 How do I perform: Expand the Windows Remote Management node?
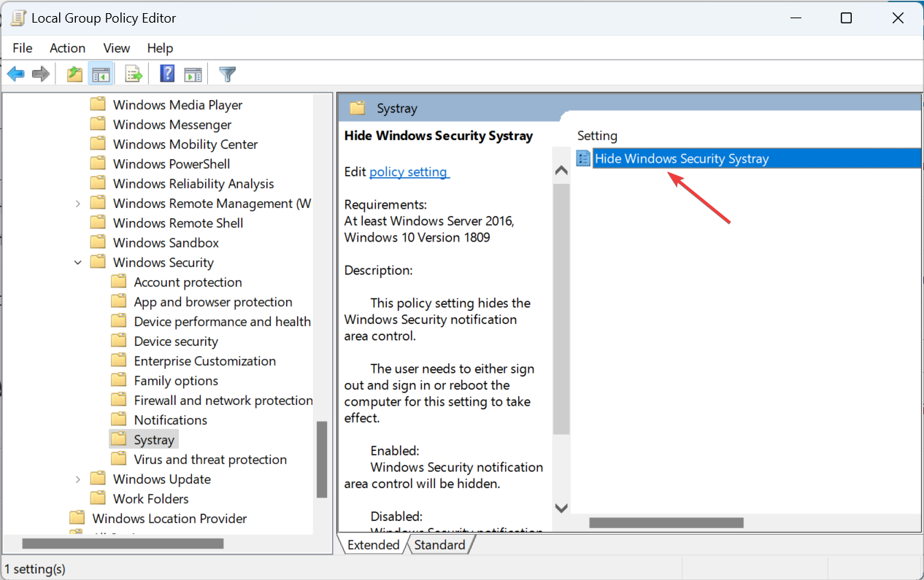point(78,204)
